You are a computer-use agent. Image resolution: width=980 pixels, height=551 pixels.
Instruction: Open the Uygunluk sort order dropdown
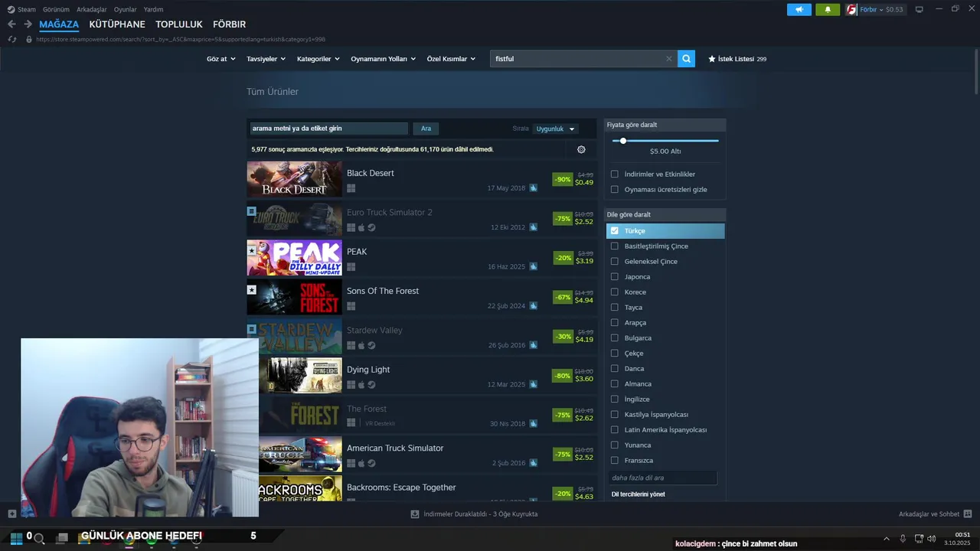pos(555,129)
